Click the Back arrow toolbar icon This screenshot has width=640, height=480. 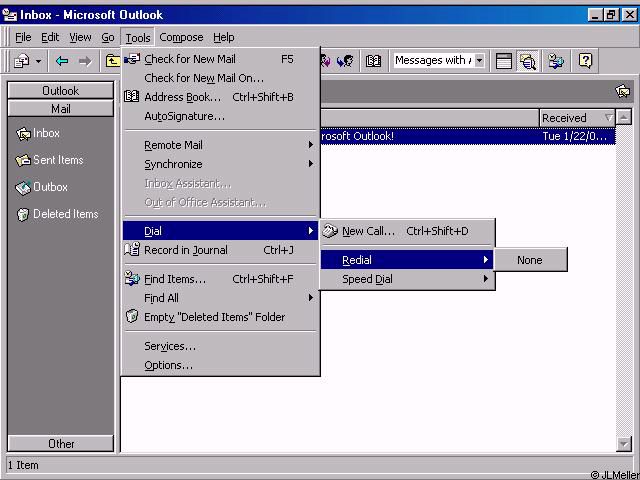pos(62,61)
